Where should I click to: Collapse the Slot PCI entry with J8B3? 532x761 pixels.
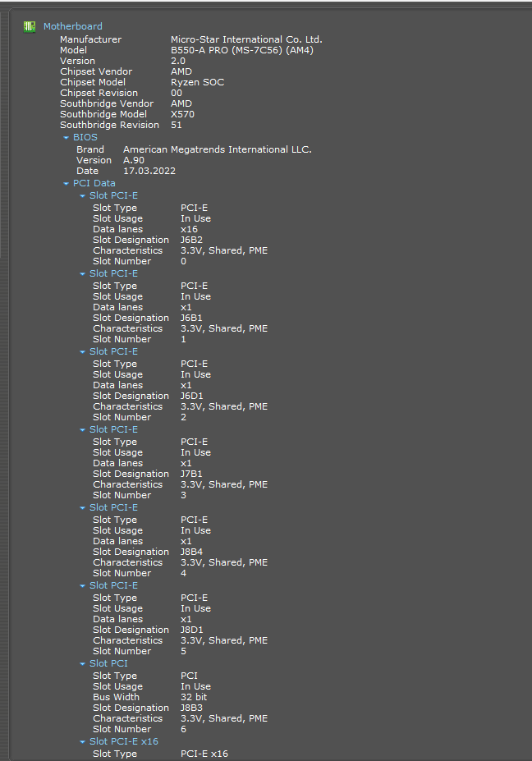tap(83, 664)
